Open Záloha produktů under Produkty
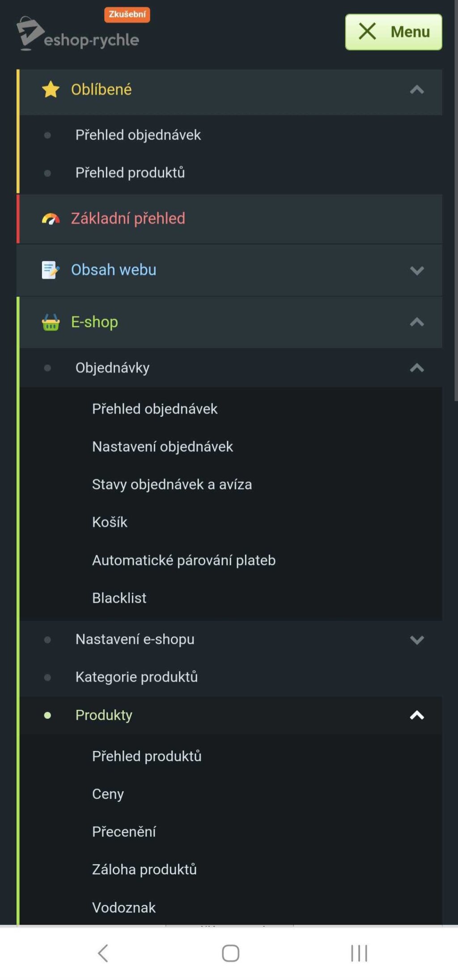This screenshot has width=458, height=980. click(144, 870)
